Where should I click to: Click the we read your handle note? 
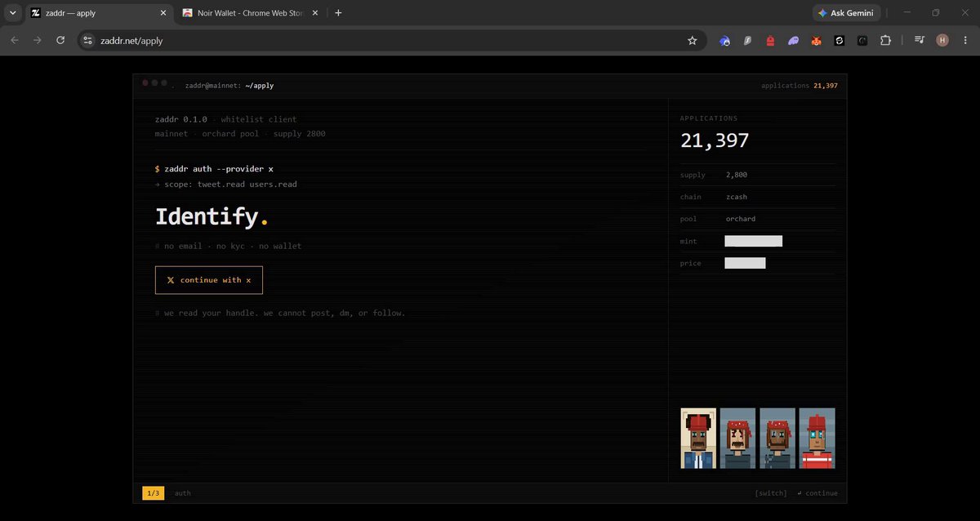[280, 313]
